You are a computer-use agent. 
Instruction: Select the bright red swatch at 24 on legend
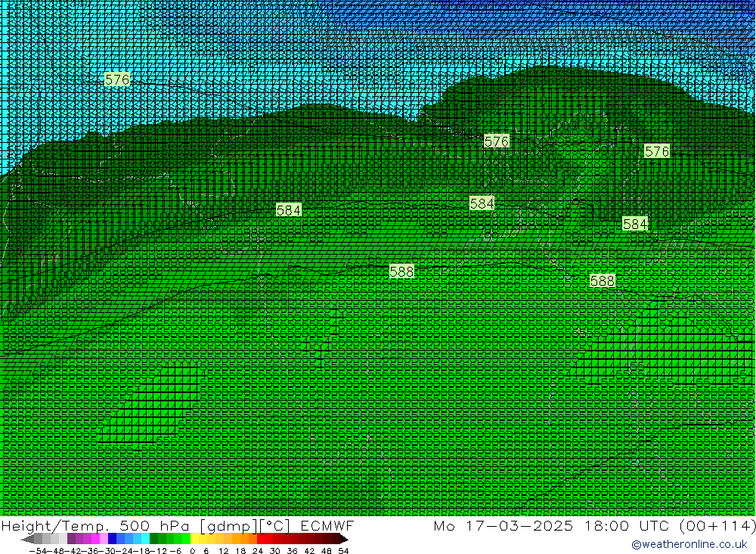(261, 539)
